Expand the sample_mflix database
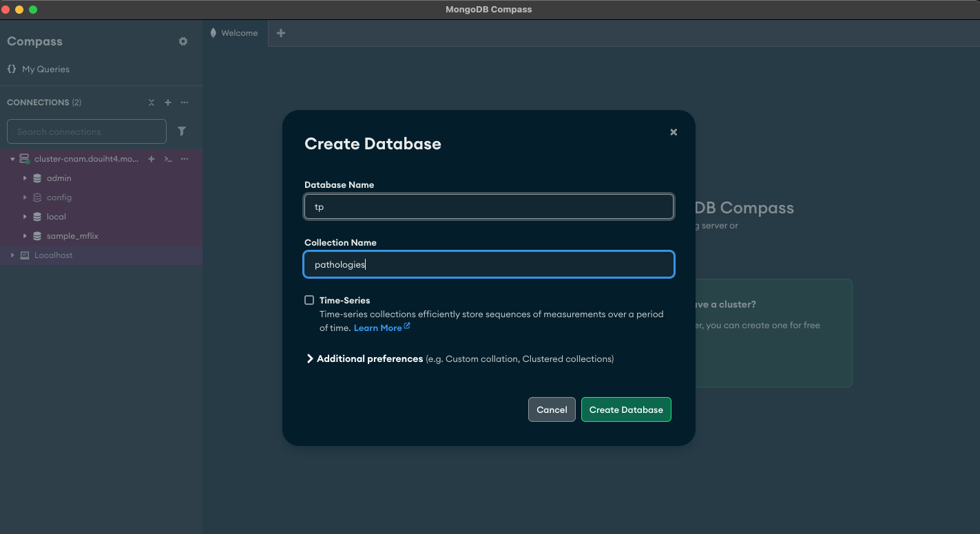Viewport: 980px width, 534px height. pyautogui.click(x=25, y=236)
